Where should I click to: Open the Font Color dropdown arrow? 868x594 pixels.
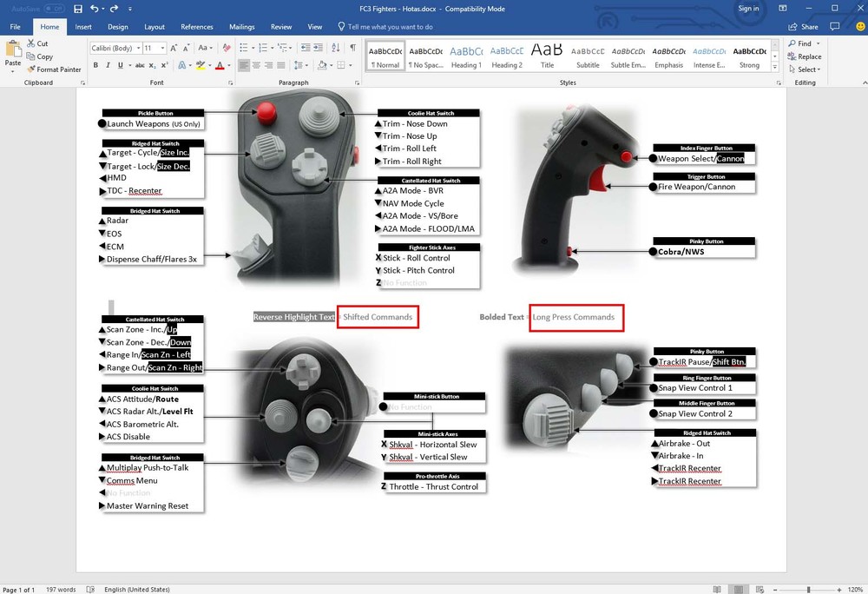(x=227, y=64)
